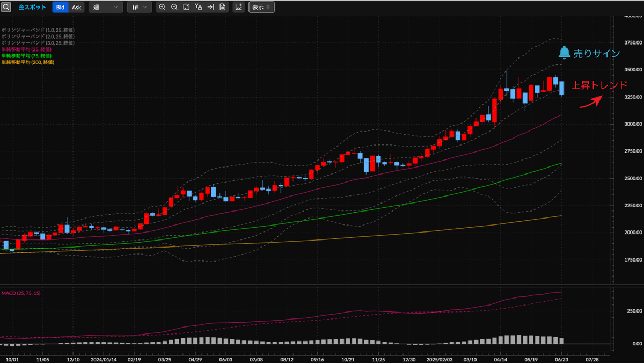This screenshot has width=644, height=363.
Task: Switch price to Ask
Action: pos(77,7)
